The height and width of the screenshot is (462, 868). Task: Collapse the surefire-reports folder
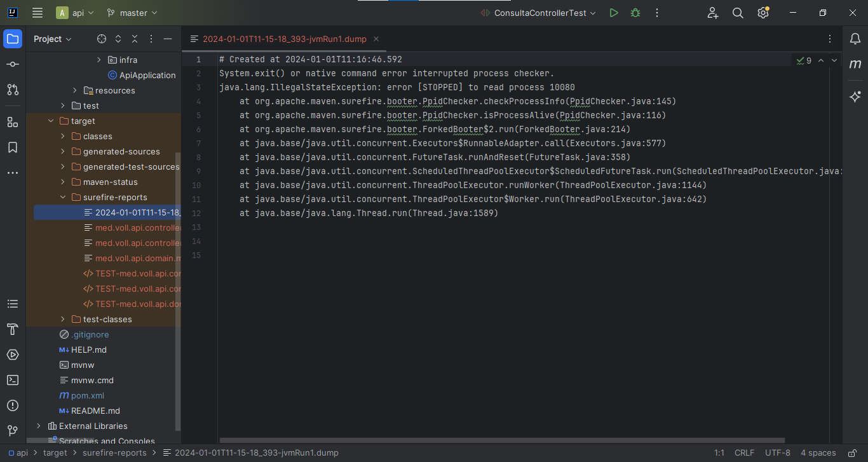click(x=63, y=197)
